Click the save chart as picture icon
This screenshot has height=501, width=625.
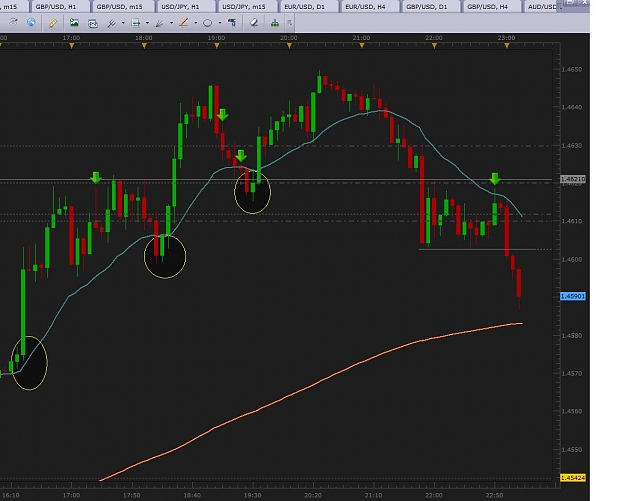pos(74,23)
